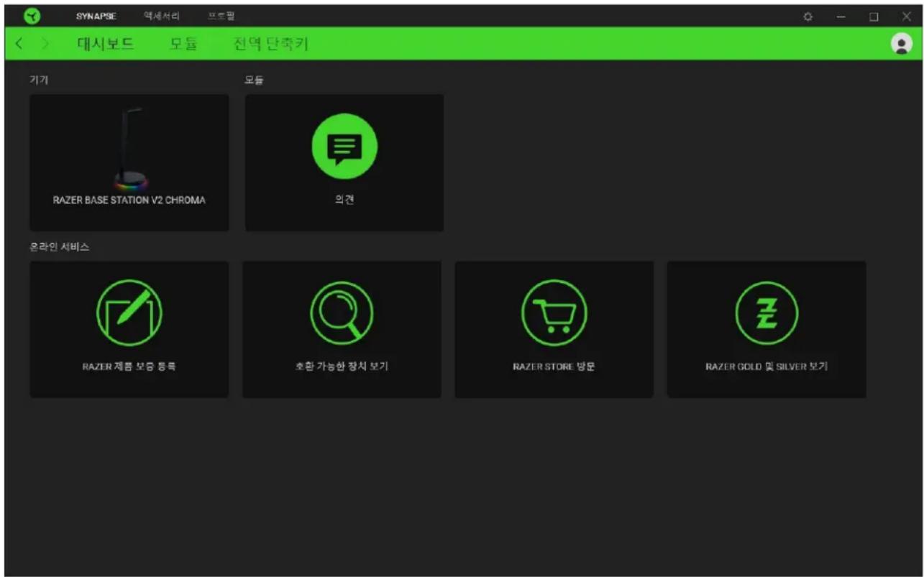Click 호환 가능한 장치 보기 label

point(342,366)
